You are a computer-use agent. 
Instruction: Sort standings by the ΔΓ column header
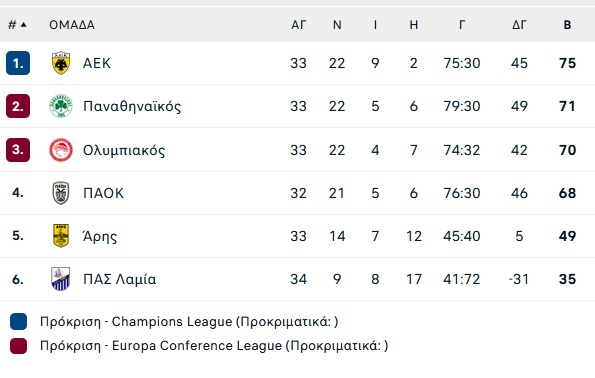[519, 25]
